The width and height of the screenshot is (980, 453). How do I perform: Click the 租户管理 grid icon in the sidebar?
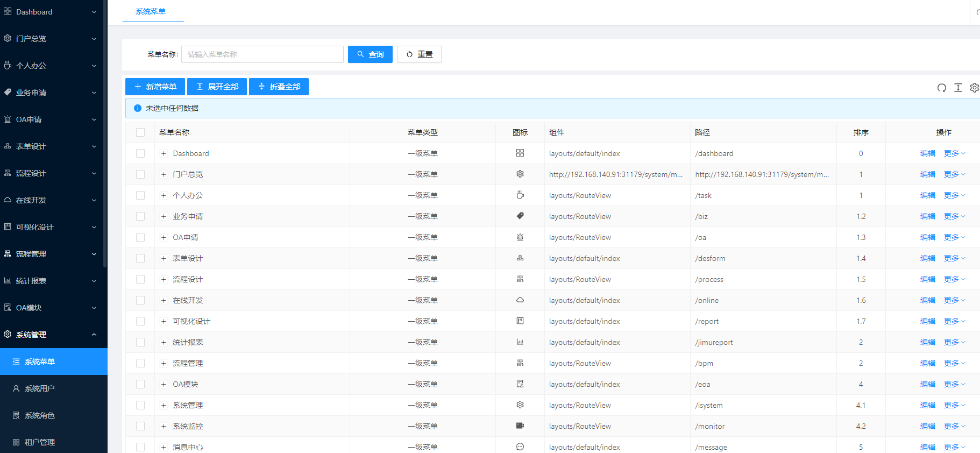pyautogui.click(x=16, y=442)
